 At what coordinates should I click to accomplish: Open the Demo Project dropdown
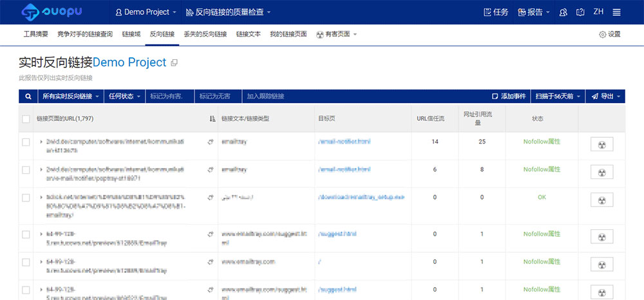click(146, 12)
